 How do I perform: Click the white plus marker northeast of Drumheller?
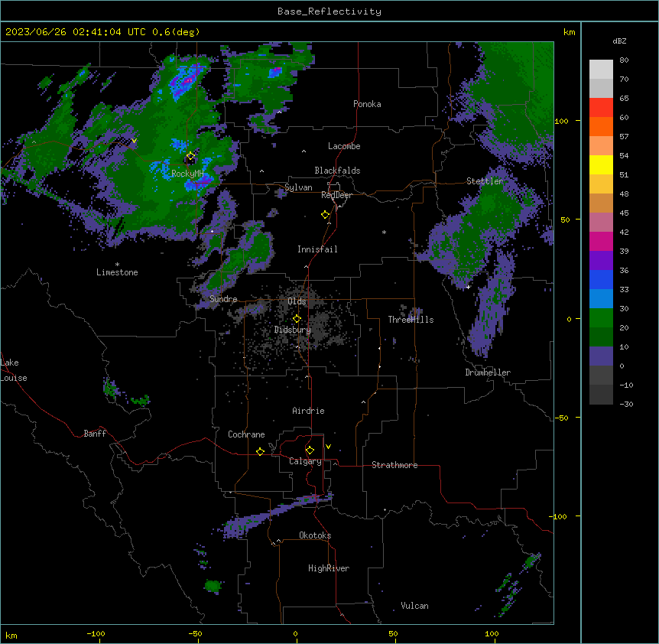468,287
